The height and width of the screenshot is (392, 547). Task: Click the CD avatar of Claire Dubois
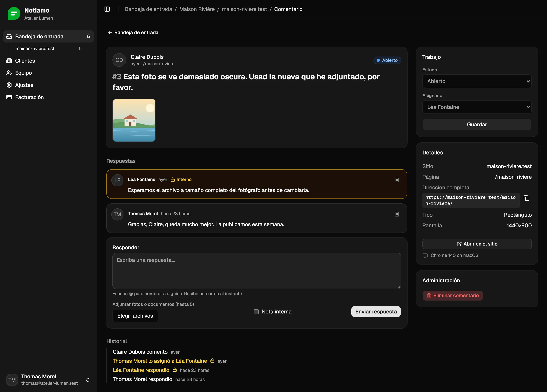(x=119, y=60)
